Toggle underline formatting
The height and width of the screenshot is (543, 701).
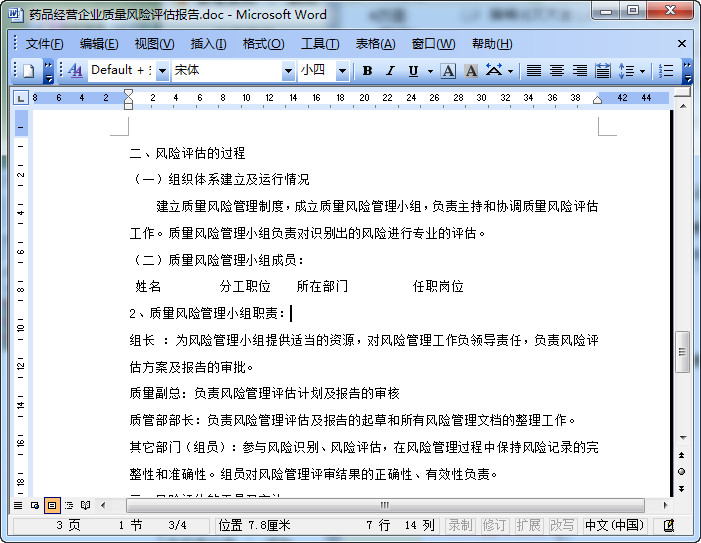click(413, 71)
